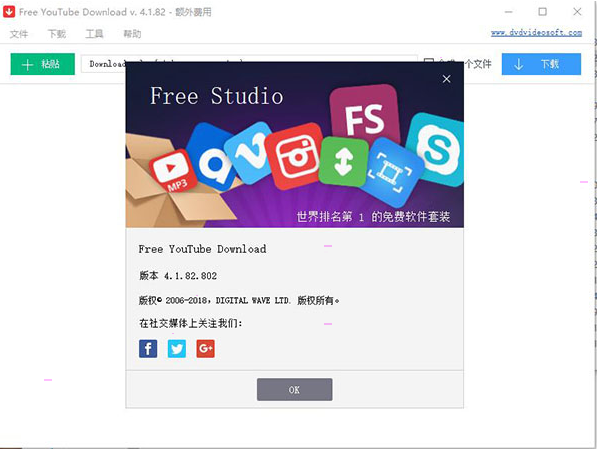The width and height of the screenshot is (597, 449).
Task: Click the Skype recorder icon
Action: [x=437, y=149]
